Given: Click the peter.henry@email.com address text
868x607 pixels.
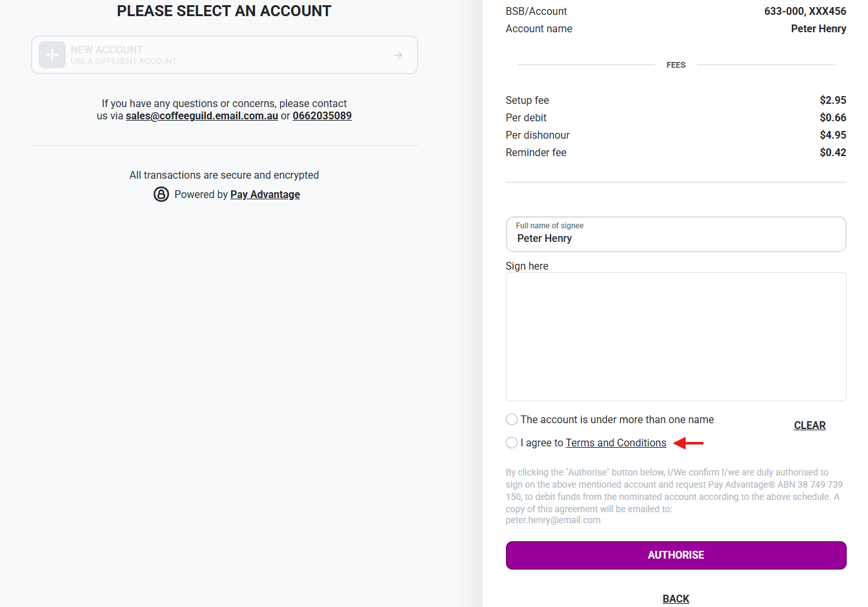Looking at the screenshot, I should pos(553,520).
